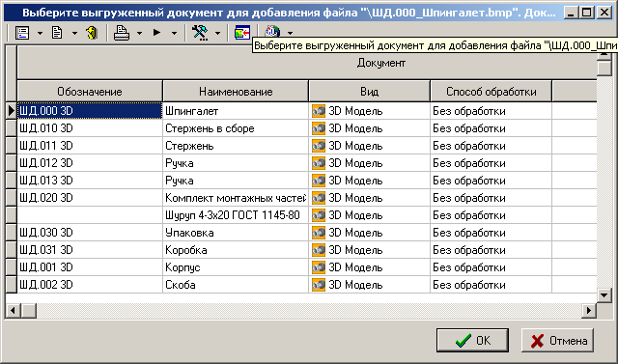Click the printer toolbar icon
The height and width of the screenshot is (364, 618).
tap(122, 33)
